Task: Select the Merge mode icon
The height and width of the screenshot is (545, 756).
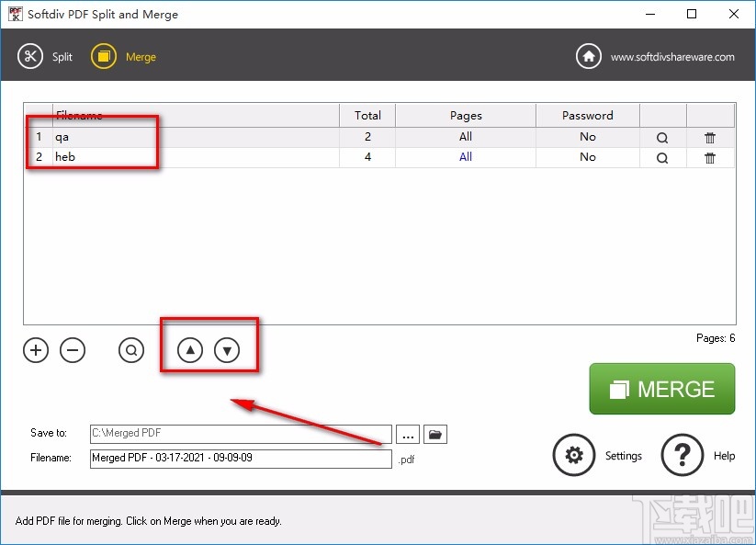Action: 104,56
